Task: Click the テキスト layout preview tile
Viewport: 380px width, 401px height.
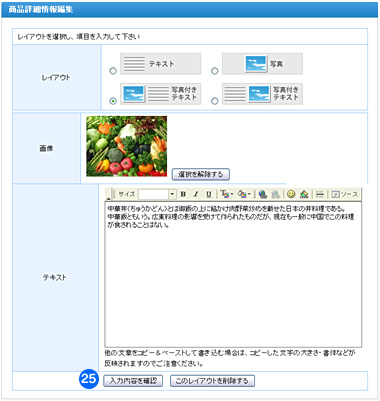Action: [x=160, y=64]
